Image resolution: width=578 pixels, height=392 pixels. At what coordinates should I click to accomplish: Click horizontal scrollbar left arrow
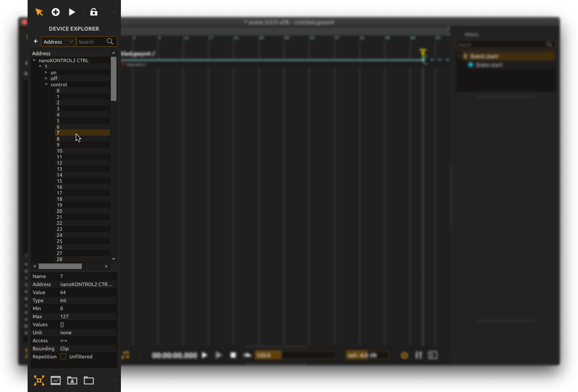[x=34, y=266]
